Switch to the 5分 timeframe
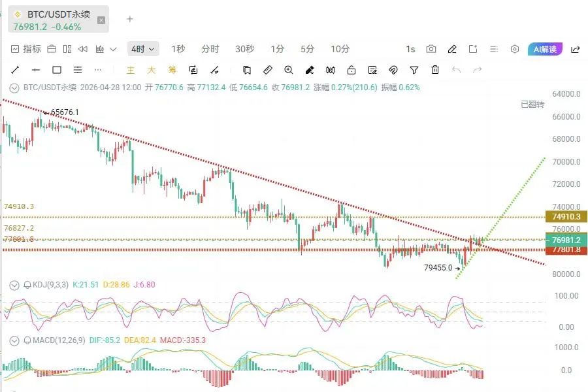588x392 pixels. tap(308, 49)
